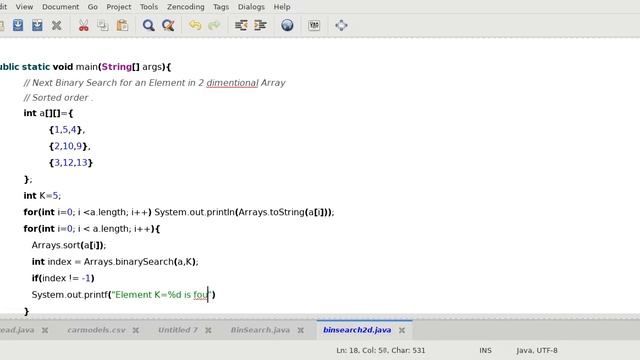
Task: Open the Tags menu
Action: 221,7
